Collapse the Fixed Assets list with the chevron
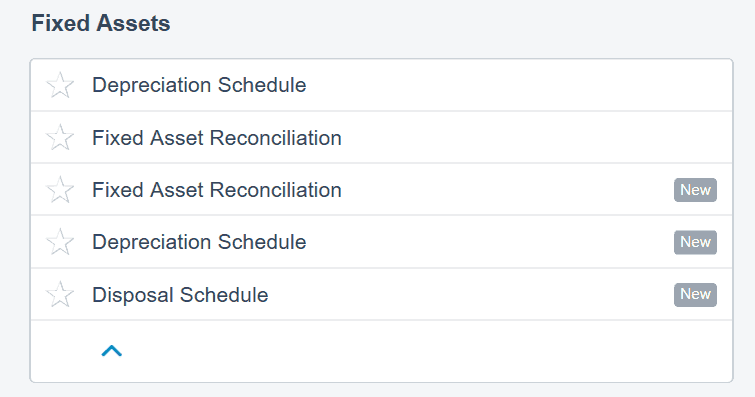 point(112,351)
